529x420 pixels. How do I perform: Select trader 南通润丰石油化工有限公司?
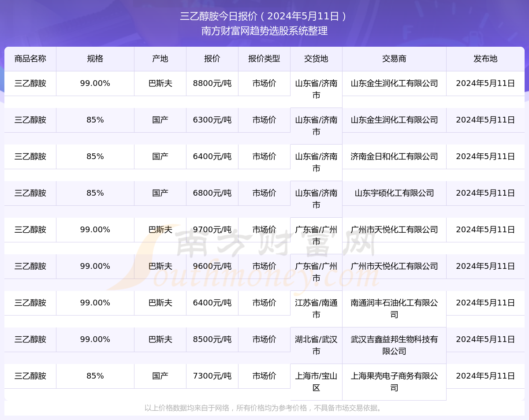pos(394,308)
